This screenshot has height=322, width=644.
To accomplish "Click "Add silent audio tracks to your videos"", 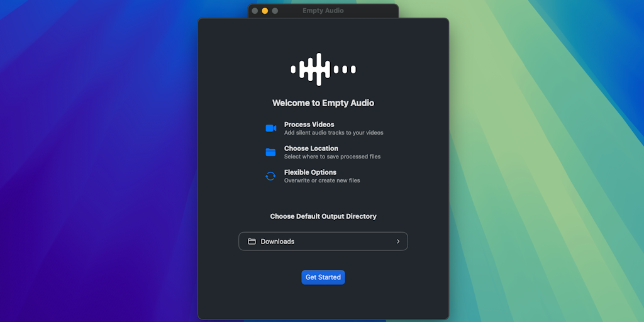I will click(333, 133).
